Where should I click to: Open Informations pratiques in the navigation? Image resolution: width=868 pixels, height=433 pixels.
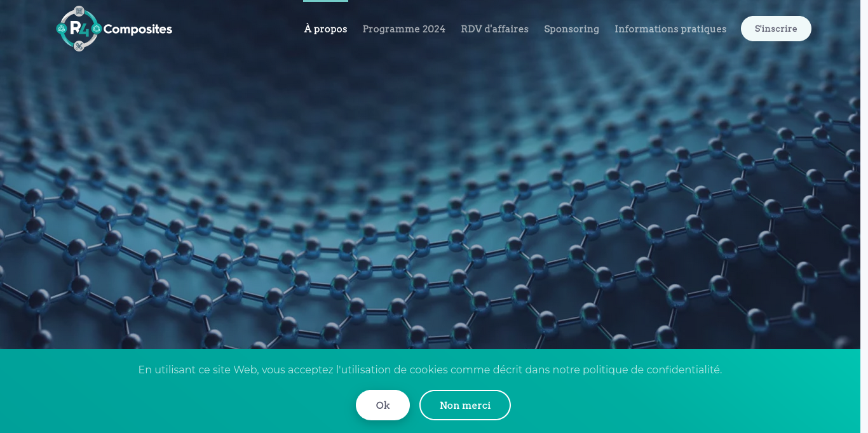[x=670, y=29]
